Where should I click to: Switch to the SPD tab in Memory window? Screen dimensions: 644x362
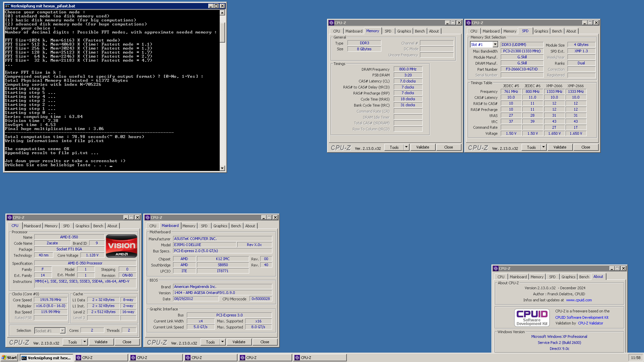(x=388, y=31)
